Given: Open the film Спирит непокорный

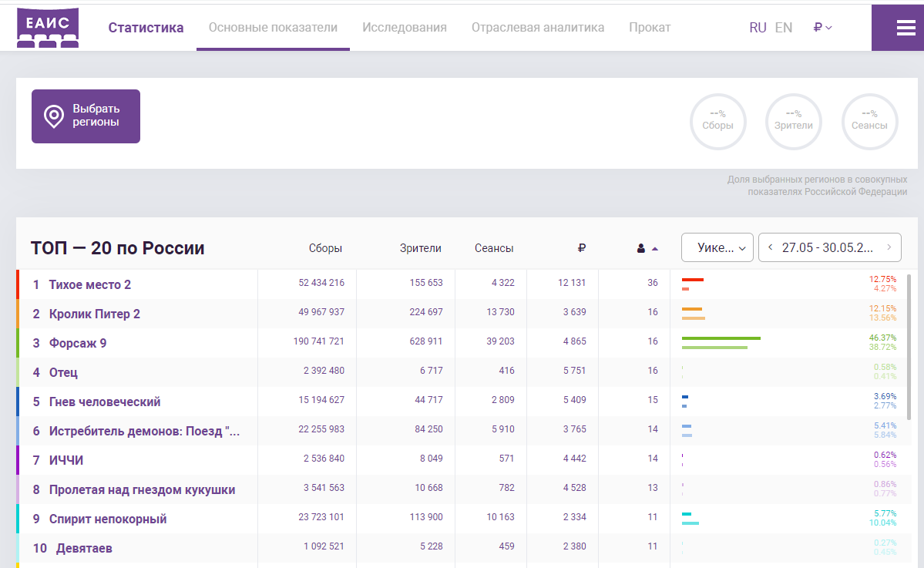Looking at the screenshot, I should point(108,519).
